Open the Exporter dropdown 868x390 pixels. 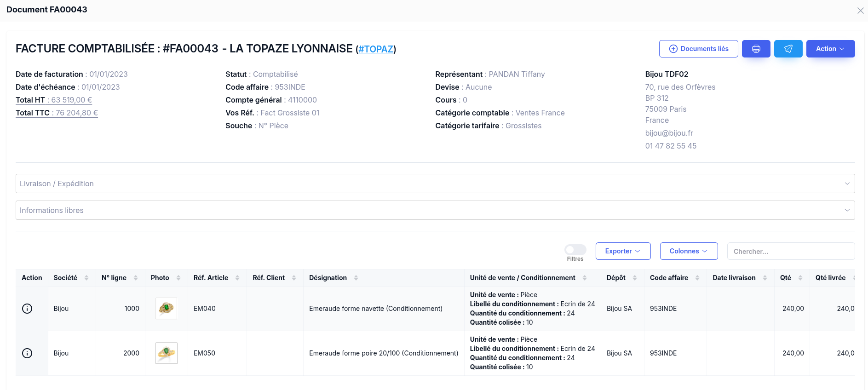623,251
